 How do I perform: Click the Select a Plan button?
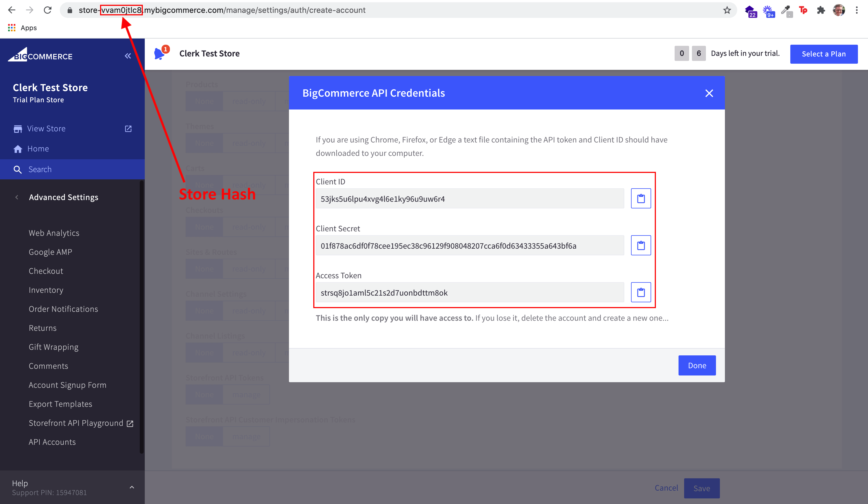[x=824, y=54]
